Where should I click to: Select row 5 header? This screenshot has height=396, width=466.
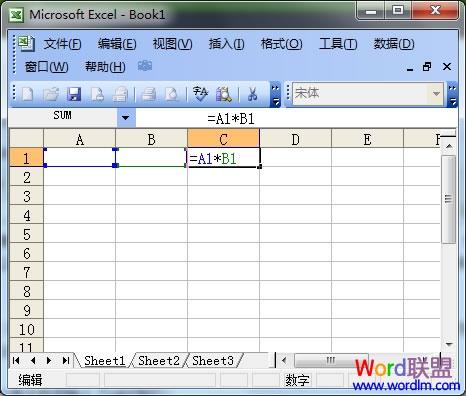(x=27, y=234)
